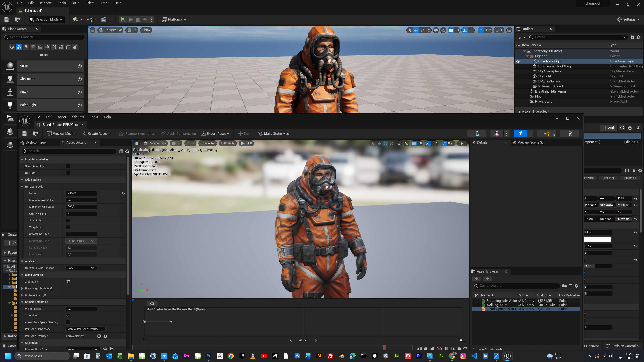Viewport: 644px width, 362px height.
Task: Open Per Bone Blend Mode dropdown
Action: pos(85,329)
